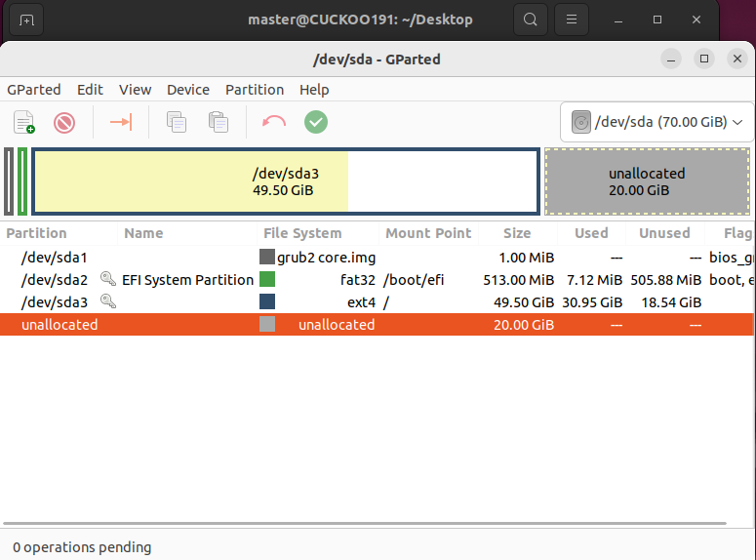Click the Unused column header
This screenshot has height=560, width=756.
[664, 233]
